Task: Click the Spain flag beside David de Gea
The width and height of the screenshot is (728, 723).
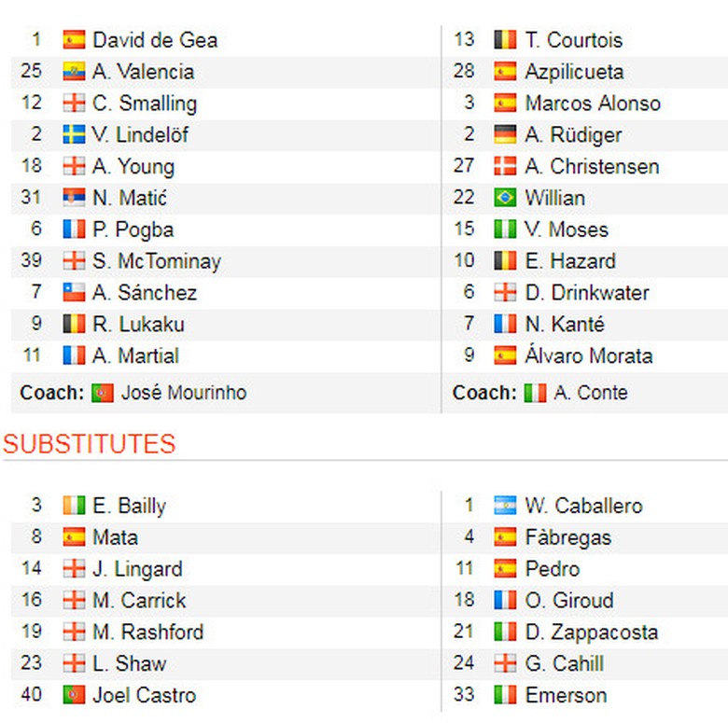Action: 74,40
